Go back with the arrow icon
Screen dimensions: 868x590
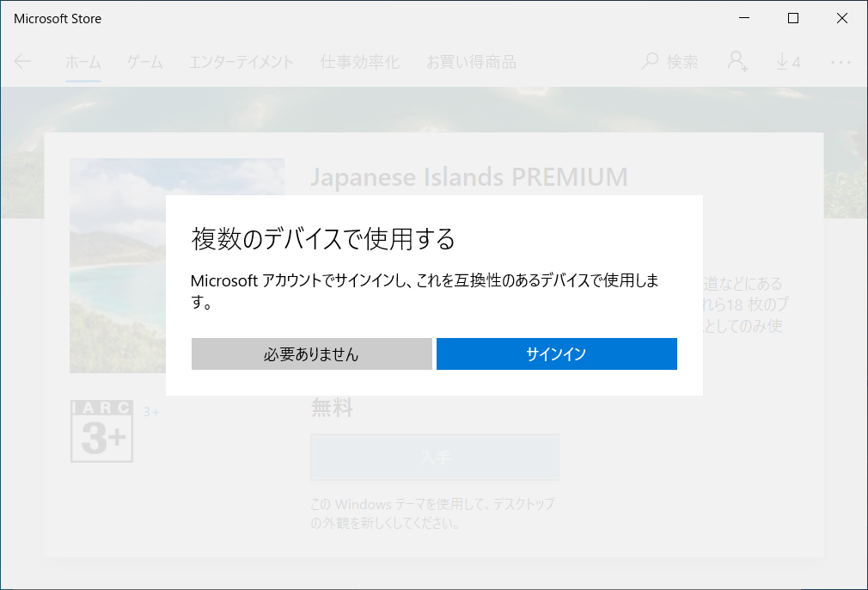tap(22, 61)
